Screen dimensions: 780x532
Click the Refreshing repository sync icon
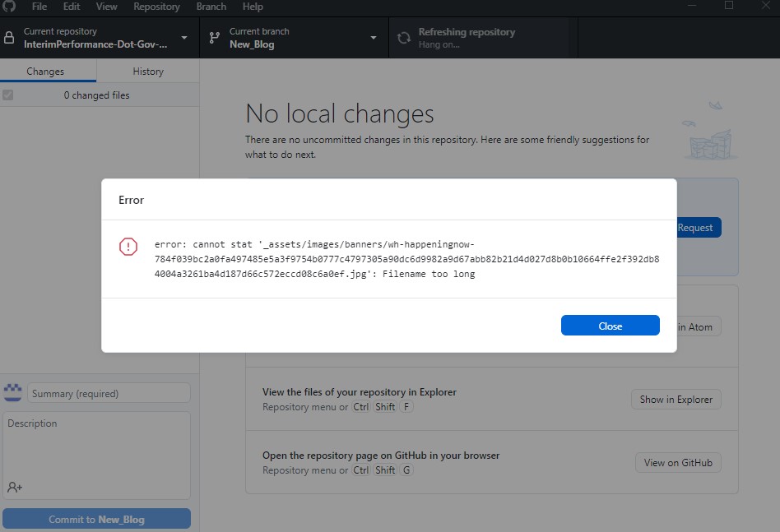point(404,38)
